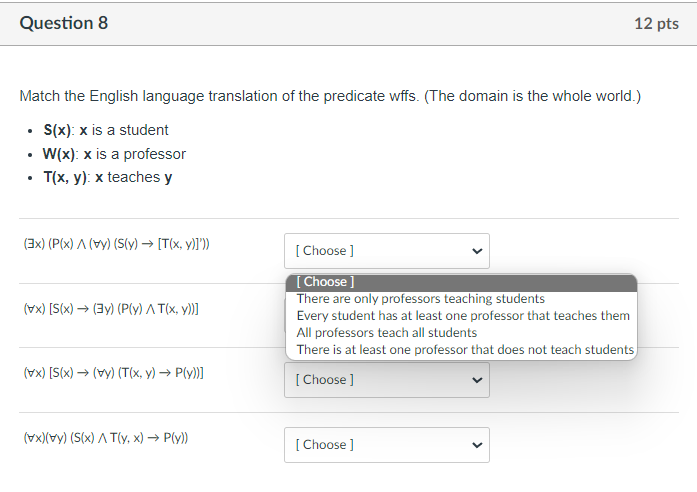697x492 pixels.
Task: Open dropdown for (∀x)[S(x) → (∀y)(T(x, y) → P(y))]
Action: tap(387, 380)
